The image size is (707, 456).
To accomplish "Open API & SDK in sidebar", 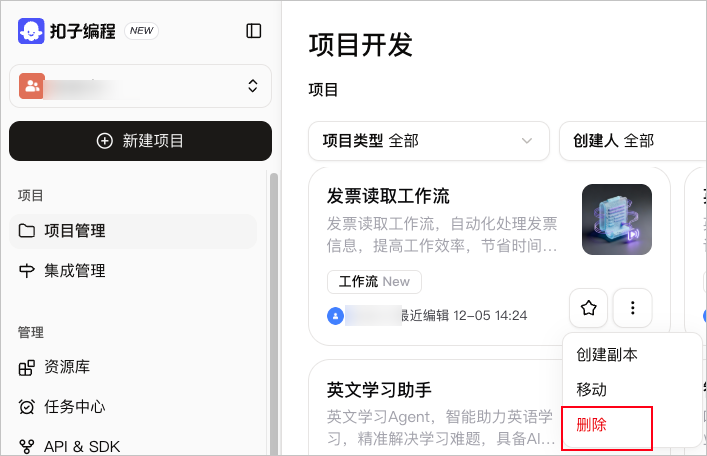I will point(133,447).
